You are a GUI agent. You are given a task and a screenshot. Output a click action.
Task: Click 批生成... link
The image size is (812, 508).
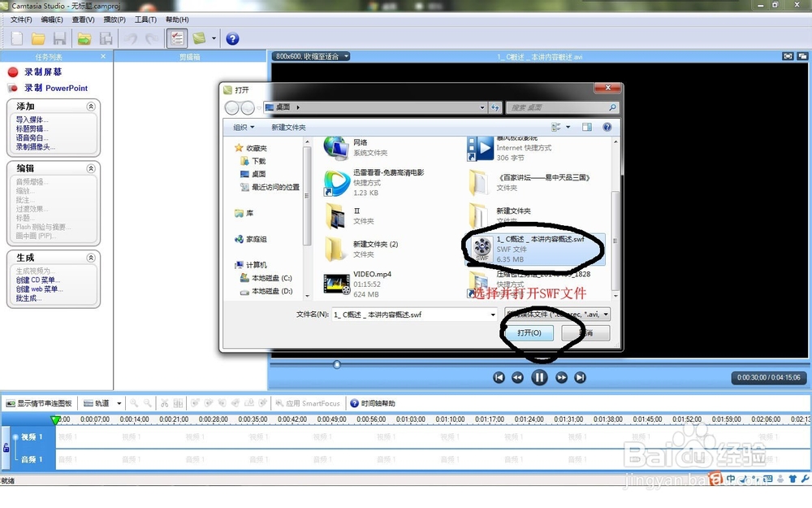28,298
